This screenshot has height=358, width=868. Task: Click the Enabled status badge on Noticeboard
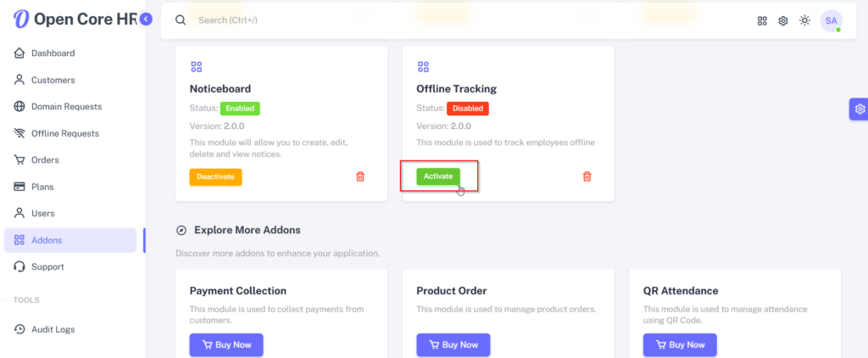[x=240, y=109]
